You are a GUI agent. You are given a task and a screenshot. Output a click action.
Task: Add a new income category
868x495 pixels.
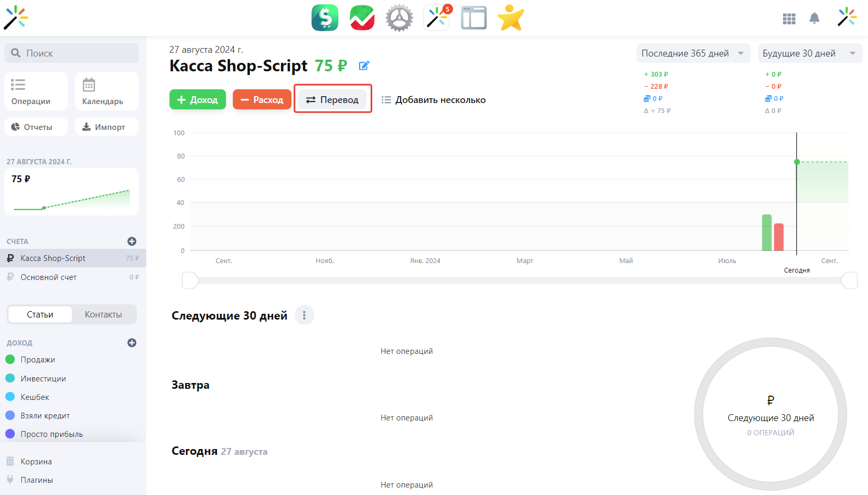coord(132,343)
